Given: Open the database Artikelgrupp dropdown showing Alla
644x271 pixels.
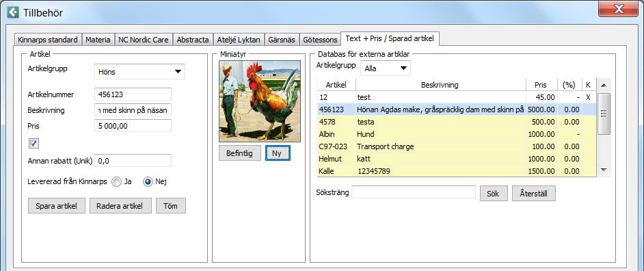Looking at the screenshot, I should click(386, 68).
